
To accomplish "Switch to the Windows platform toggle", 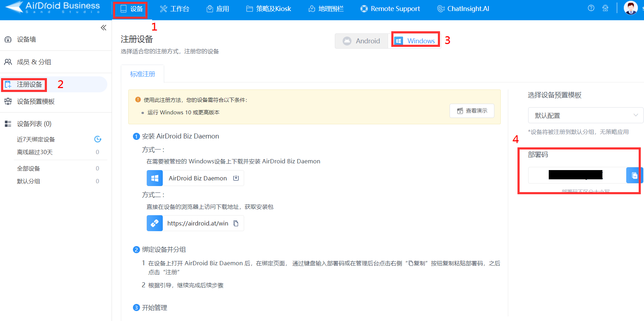I will click(415, 41).
